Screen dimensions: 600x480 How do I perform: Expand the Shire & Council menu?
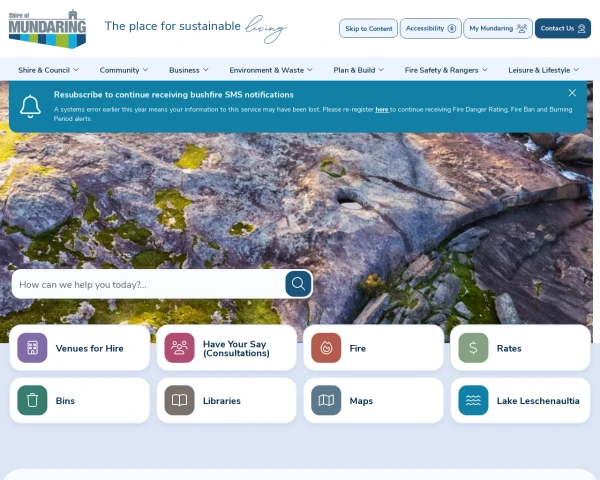coord(48,70)
